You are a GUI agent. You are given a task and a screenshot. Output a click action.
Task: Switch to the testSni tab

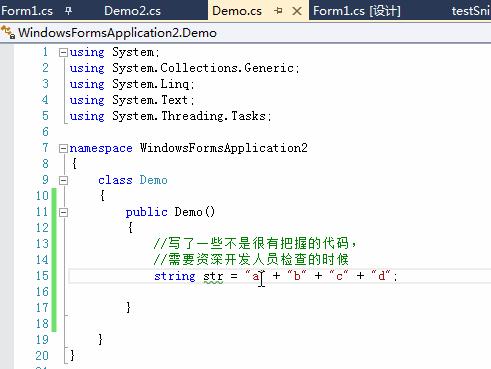(471, 11)
